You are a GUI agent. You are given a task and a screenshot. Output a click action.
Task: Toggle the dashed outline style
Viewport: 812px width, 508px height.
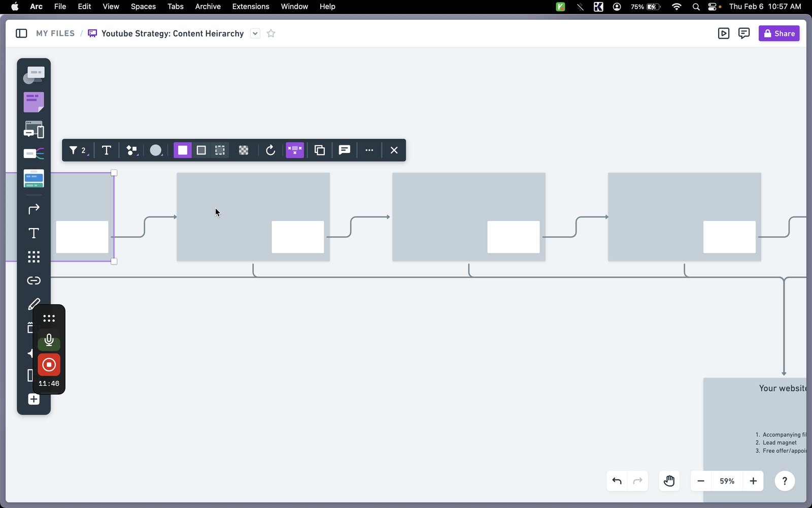point(220,150)
